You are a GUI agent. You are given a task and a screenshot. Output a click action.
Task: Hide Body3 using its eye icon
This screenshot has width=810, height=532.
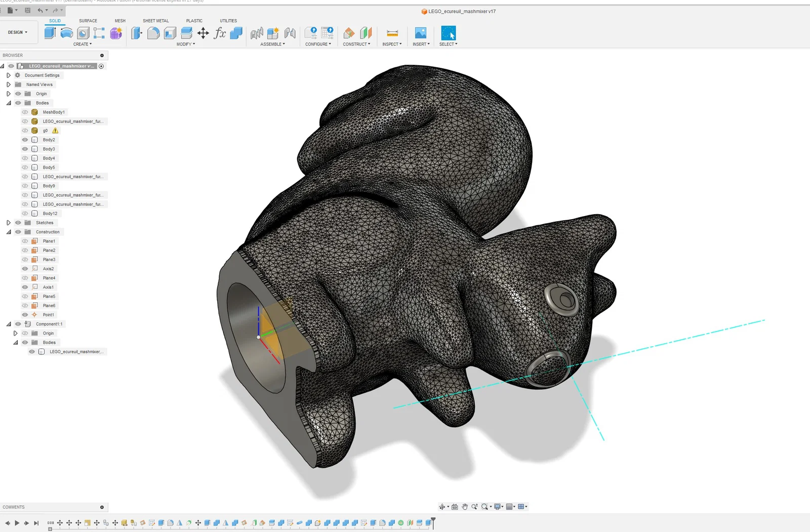pyautogui.click(x=25, y=149)
